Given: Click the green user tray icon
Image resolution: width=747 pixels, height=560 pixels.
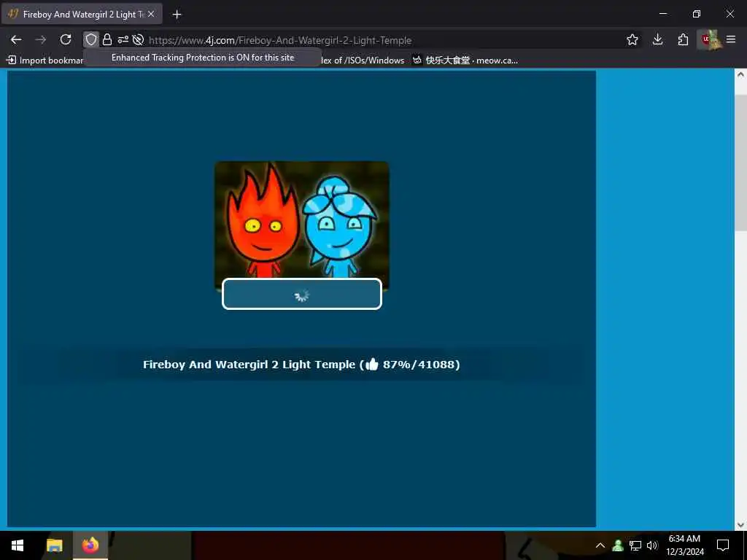Looking at the screenshot, I should (618, 545).
